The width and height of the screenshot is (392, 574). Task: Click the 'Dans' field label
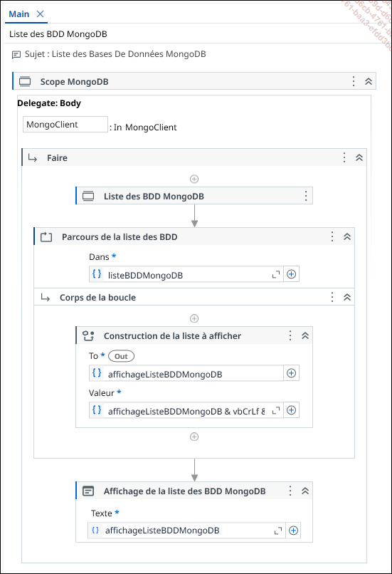point(99,257)
